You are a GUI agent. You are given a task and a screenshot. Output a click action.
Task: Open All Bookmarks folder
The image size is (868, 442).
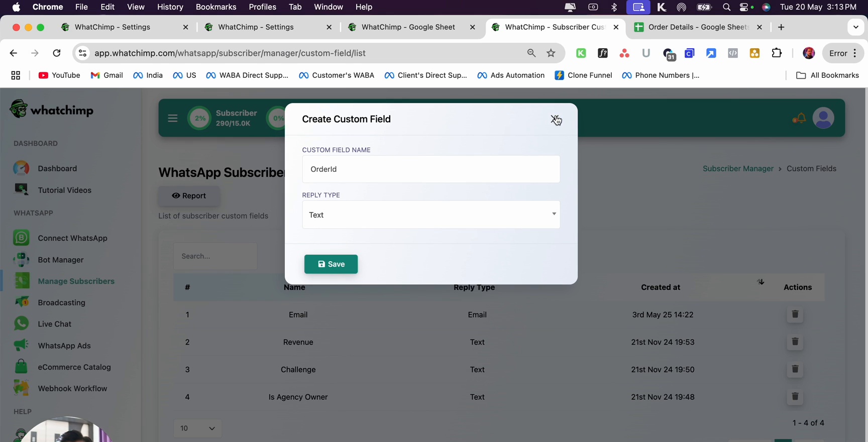(x=827, y=75)
